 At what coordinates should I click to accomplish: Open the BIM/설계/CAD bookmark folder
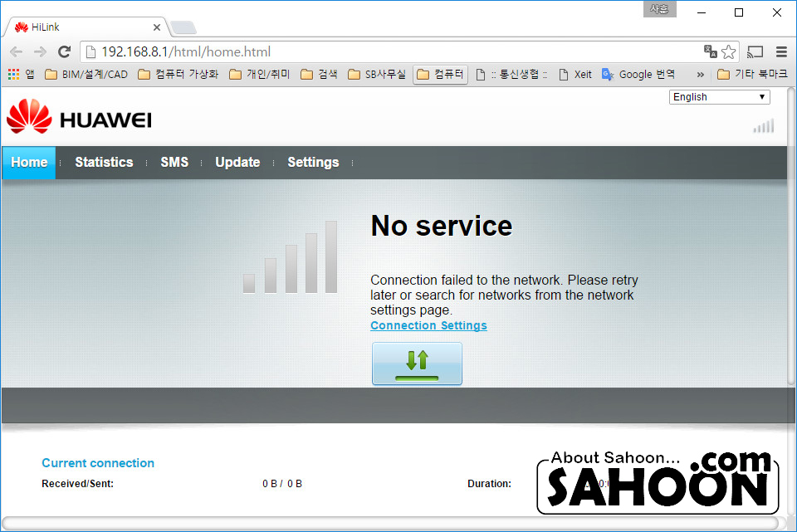click(86, 75)
